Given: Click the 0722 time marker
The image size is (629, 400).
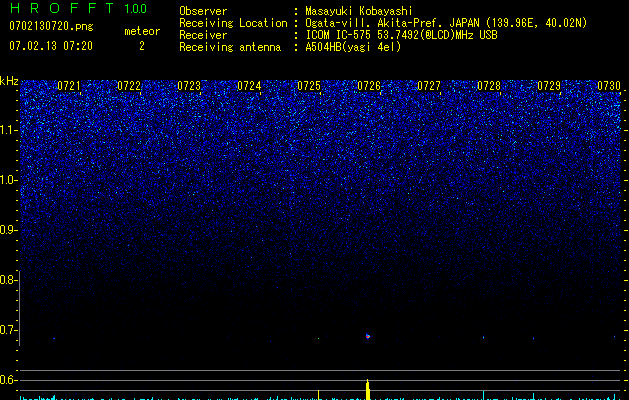Looking at the screenshot, I should point(129,86).
